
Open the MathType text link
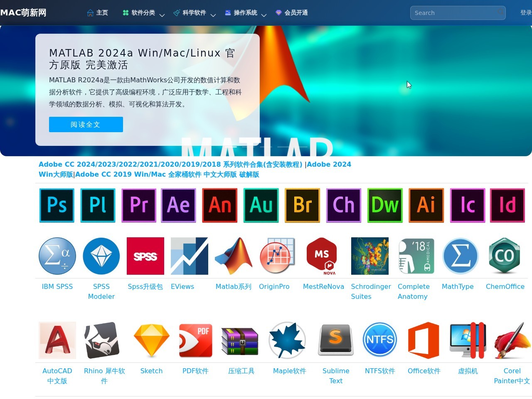point(458,286)
